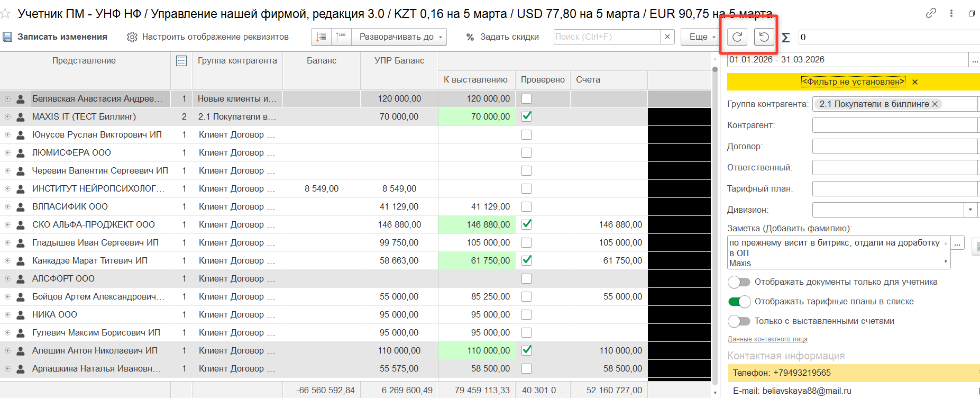Check Проверено box for ВЛПАСИФИК ООО
This screenshot has width=980, height=398.
tap(526, 207)
